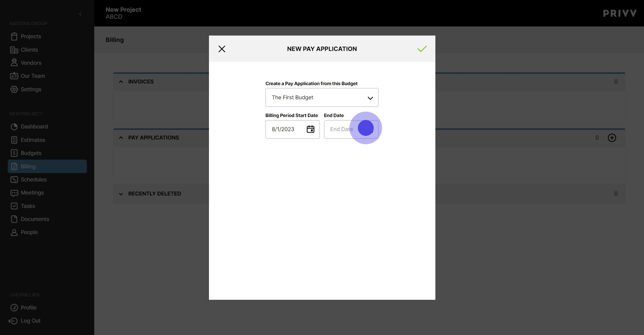Click the Tasks checkbox icon
Screen dimensions: 644x335
click(x=14, y=206)
